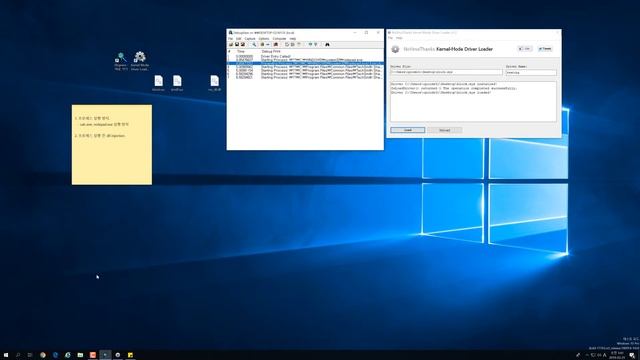This screenshot has width=640, height=360.
Task: Select the 'Driver Entry Called!' row
Action: click(305, 56)
